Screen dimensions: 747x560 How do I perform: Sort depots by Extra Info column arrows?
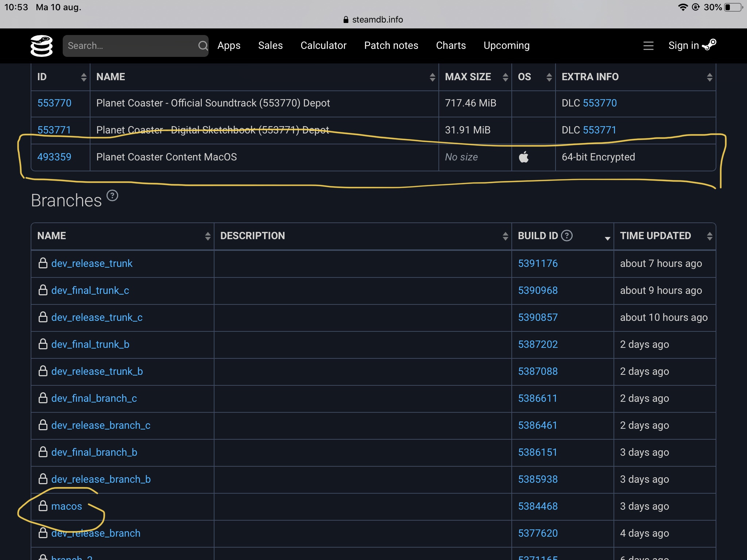(709, 77)
